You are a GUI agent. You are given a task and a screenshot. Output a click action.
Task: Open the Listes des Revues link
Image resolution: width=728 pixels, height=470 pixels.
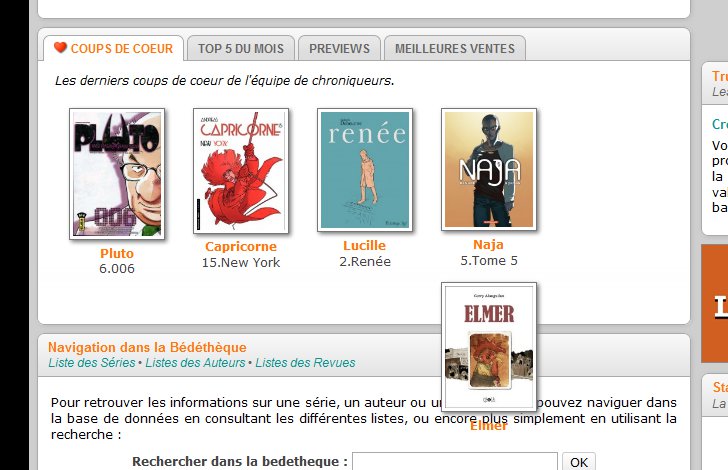(305, 363)
